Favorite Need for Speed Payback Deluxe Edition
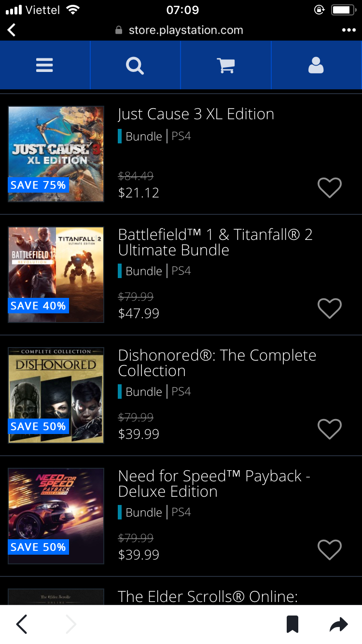 point(330,549)
